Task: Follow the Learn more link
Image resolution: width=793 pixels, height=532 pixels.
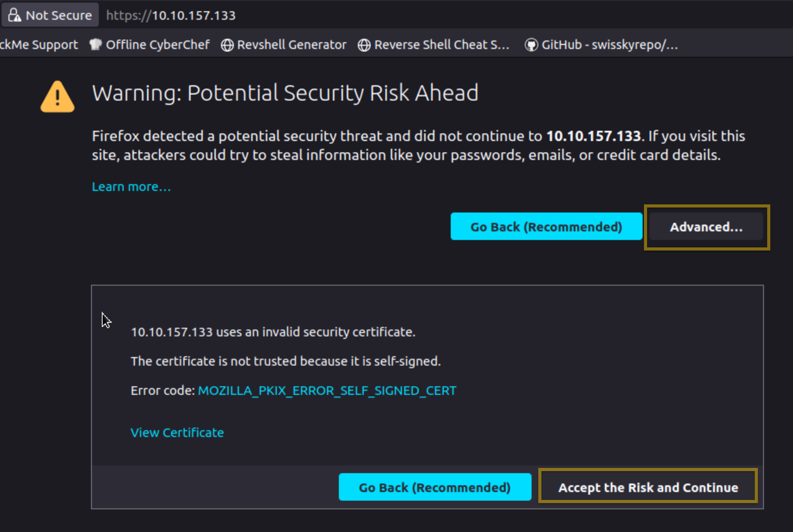Action: 131,187
